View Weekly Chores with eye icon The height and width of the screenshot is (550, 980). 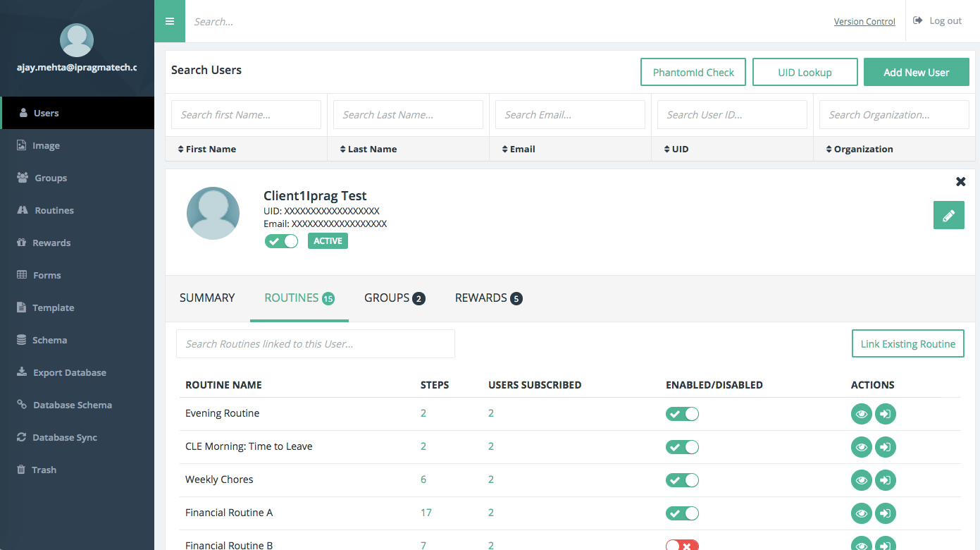click(862, 480)
